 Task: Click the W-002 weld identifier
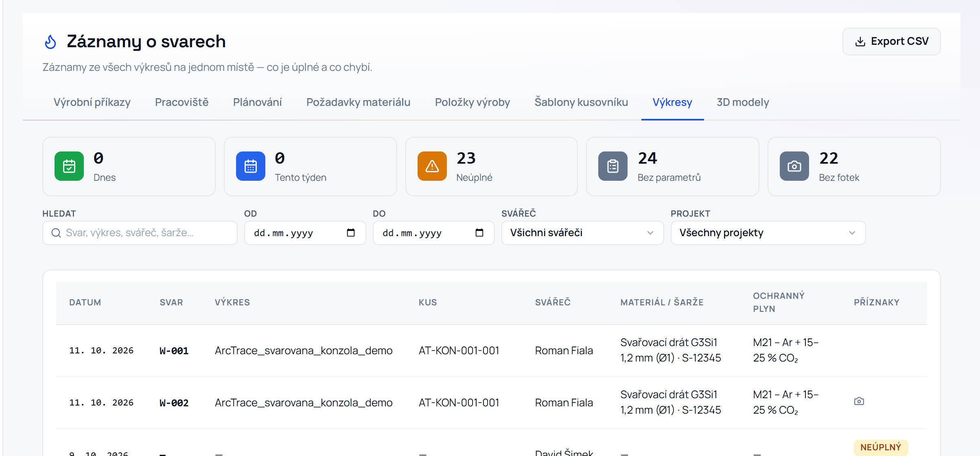point(174,403)
